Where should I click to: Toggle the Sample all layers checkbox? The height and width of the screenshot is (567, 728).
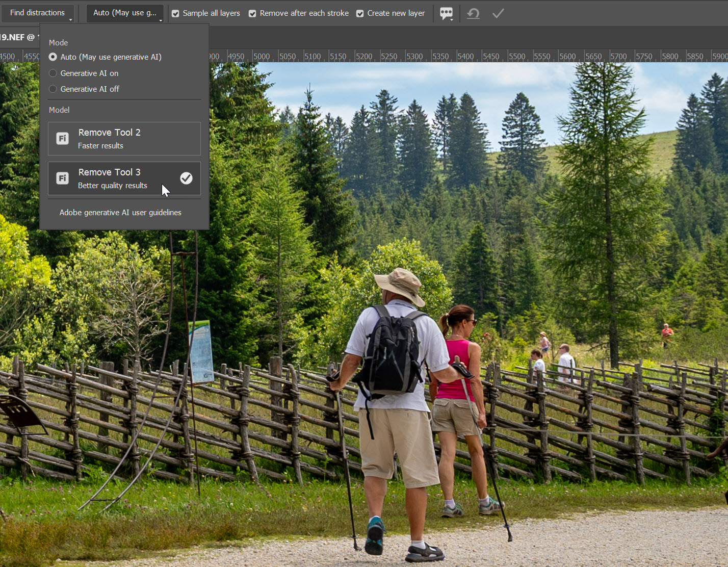point(175,13)
